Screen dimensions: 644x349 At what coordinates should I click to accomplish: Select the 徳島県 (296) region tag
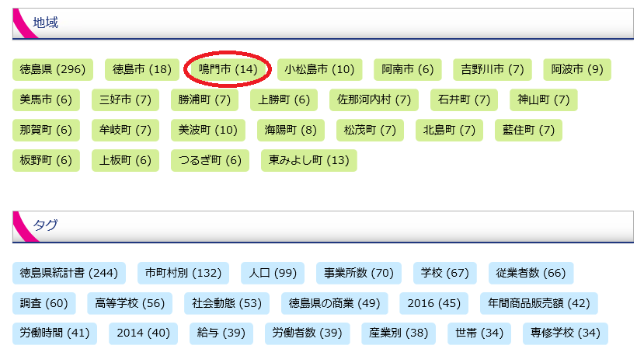point(53,69)
